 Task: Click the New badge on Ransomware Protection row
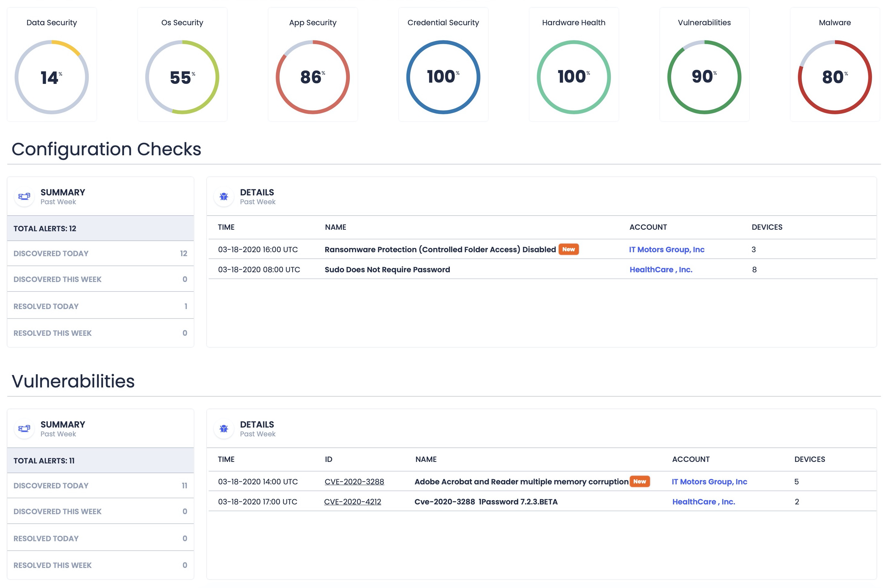[568, 249]
